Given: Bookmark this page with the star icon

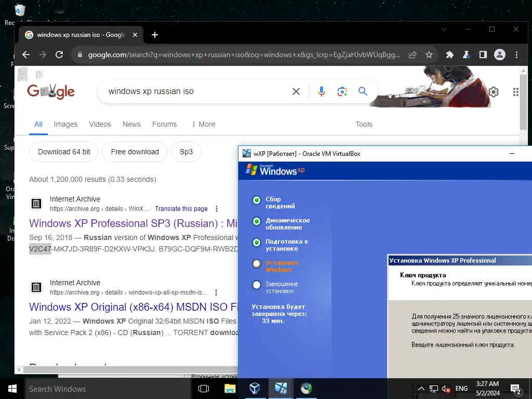Looking at the screenshot, I should coord(429,55).
